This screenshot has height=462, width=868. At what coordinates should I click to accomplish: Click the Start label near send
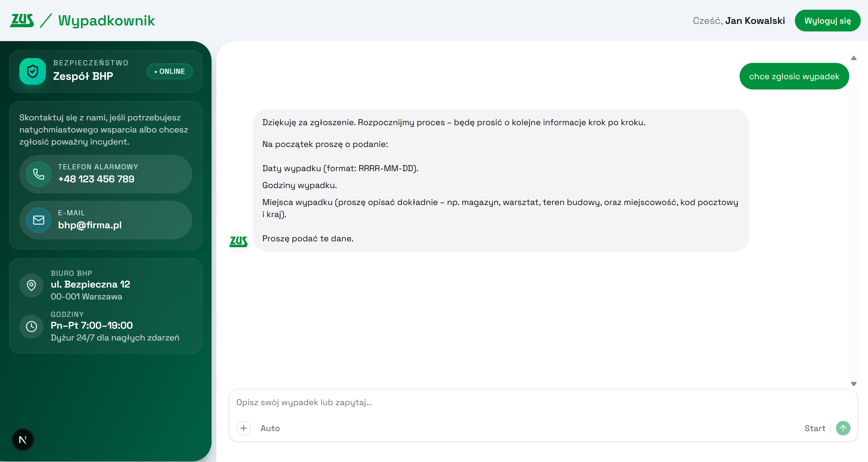point(815,428)
